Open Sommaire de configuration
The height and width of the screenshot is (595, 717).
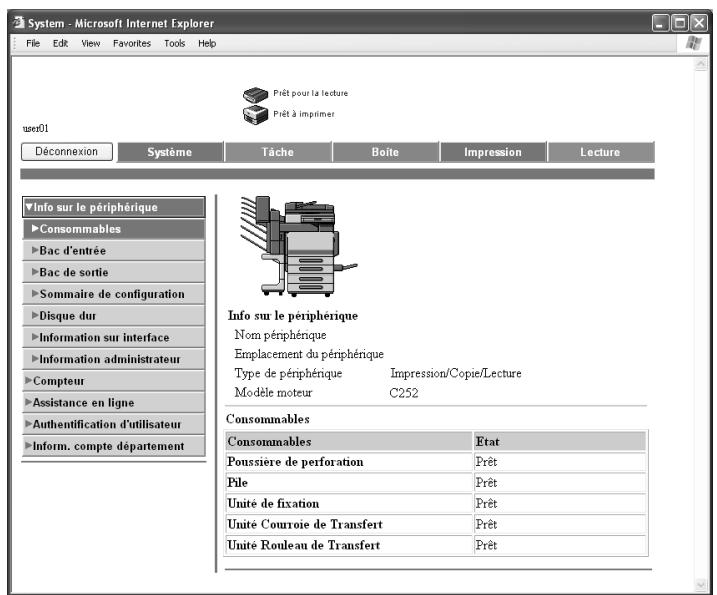point(114,294)
